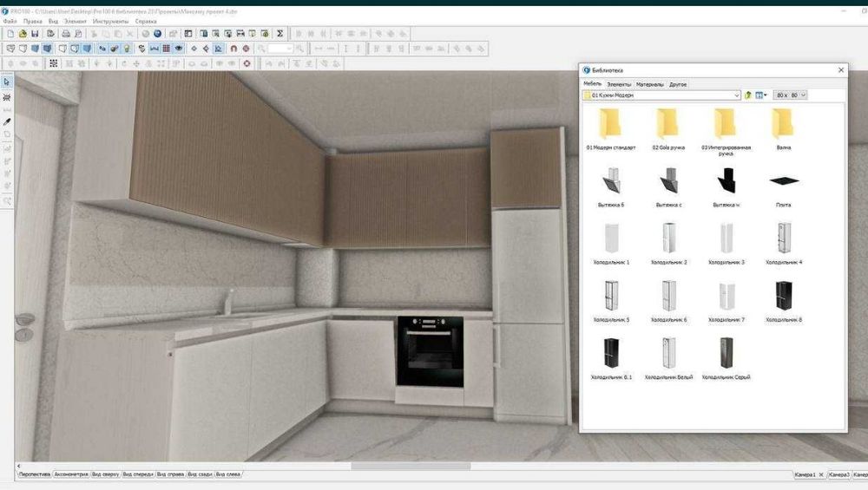Screen dimensions: 868x490
Task: Click the Save file toolbar icon
Action: [35, 34]
